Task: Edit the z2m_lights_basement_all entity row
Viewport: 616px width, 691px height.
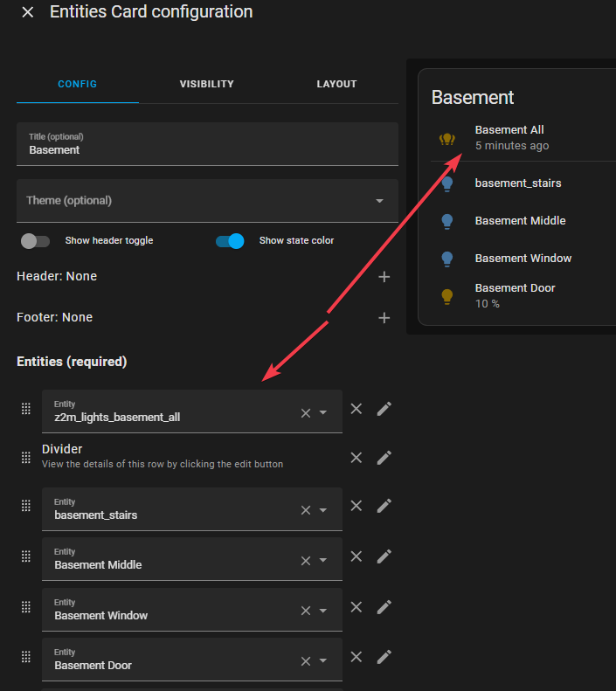Action: point(384,409)
